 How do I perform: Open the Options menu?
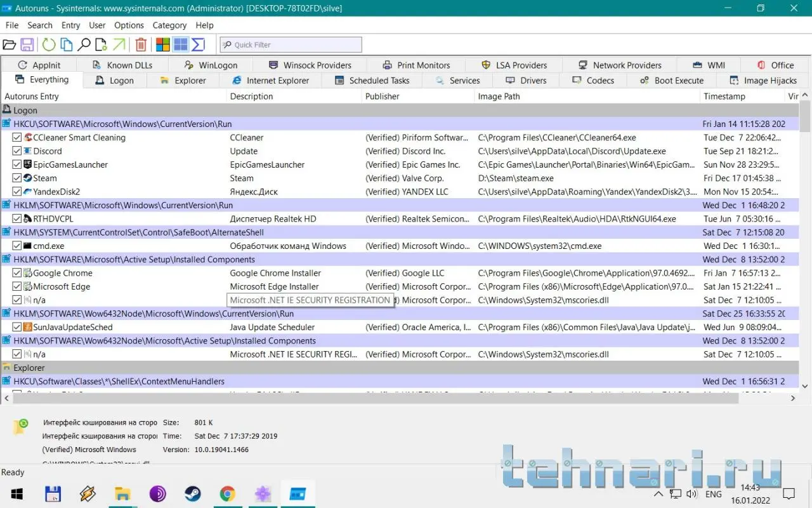129,25
